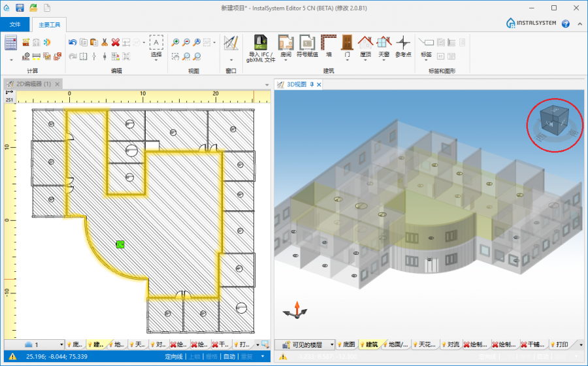The height and width of the screenshot is (366, 588).
Task: Click the zoom in magnifier icon
Action: (176, 42)
